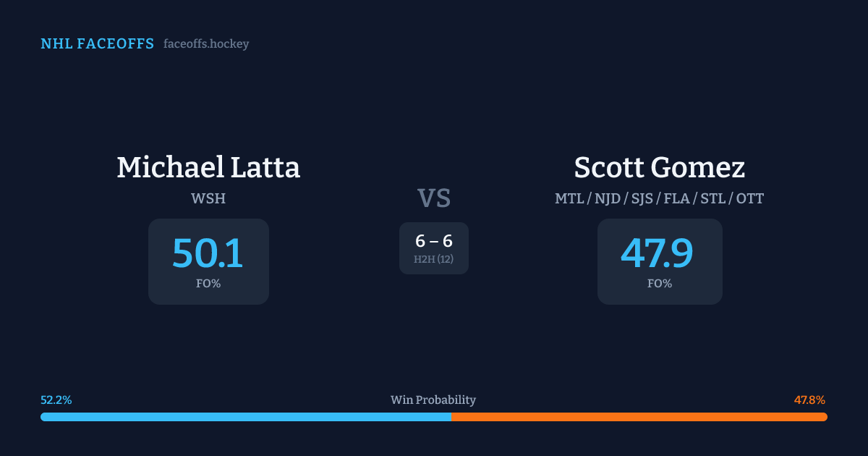Click the Win Probability label
The image size is (868, 456).
click(433, 400)
